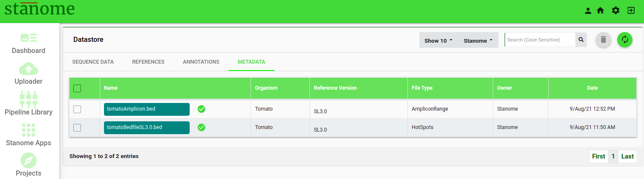Open Projects compass icon
This screenshot has width=644, height=179.
pos(29,161)
